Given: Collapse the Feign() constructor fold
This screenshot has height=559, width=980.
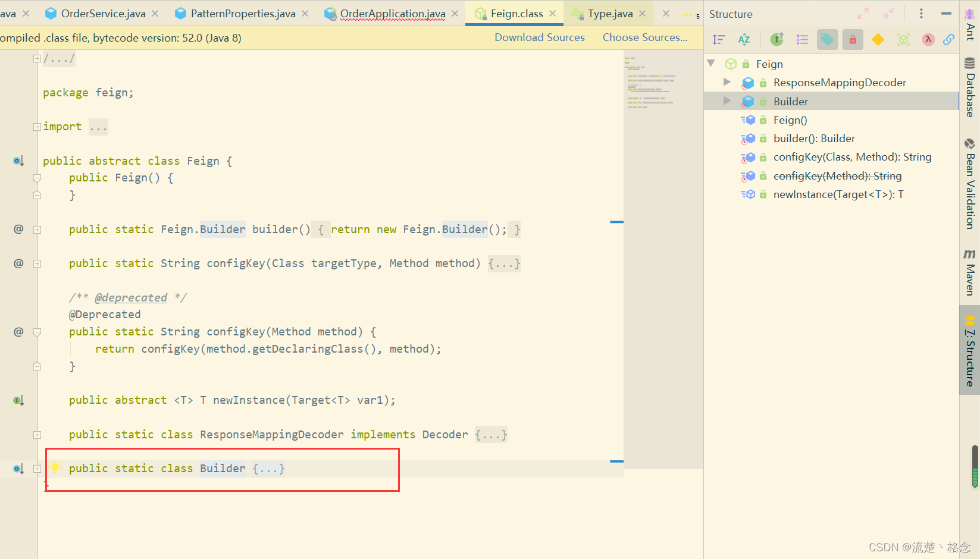Looking at the screenshot, I should (x=37, y=178).
